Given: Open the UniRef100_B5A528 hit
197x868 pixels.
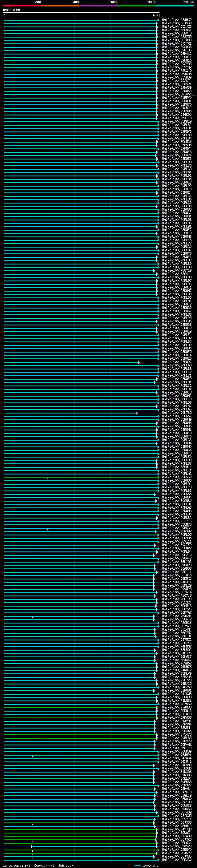Looking at the screenshot, I should [177, 846].
